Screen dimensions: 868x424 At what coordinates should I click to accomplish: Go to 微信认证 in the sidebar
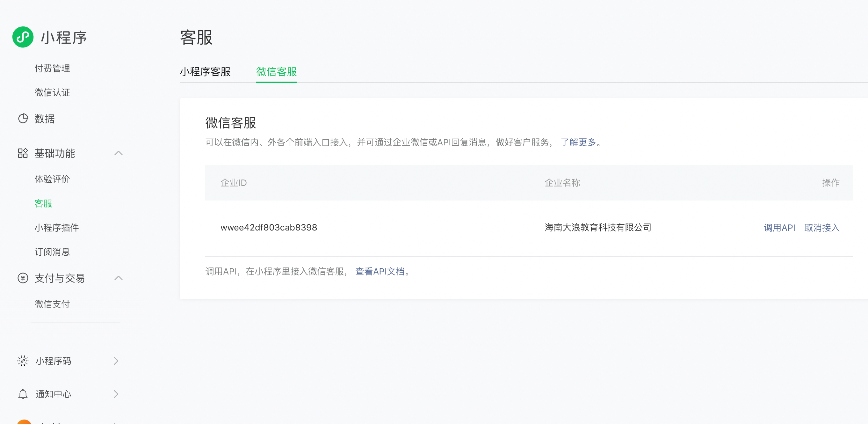pyautogui.click(x=52, y=93)
